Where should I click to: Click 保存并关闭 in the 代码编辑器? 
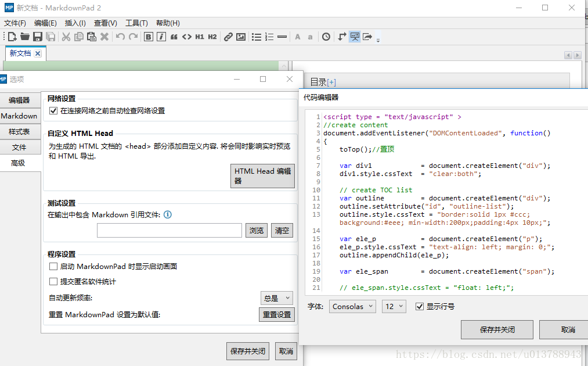coord(497,329)
